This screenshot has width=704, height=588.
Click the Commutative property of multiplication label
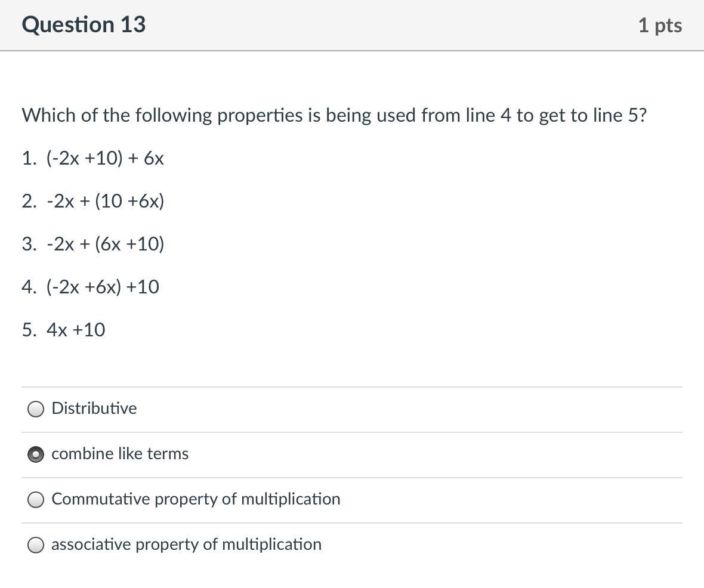click(196, 499)
